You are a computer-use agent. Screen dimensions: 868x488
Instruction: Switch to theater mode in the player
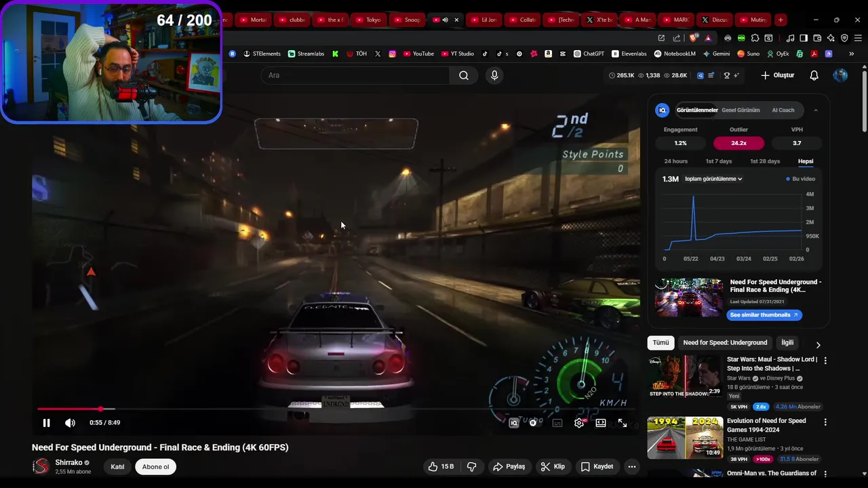pos(601,423)
